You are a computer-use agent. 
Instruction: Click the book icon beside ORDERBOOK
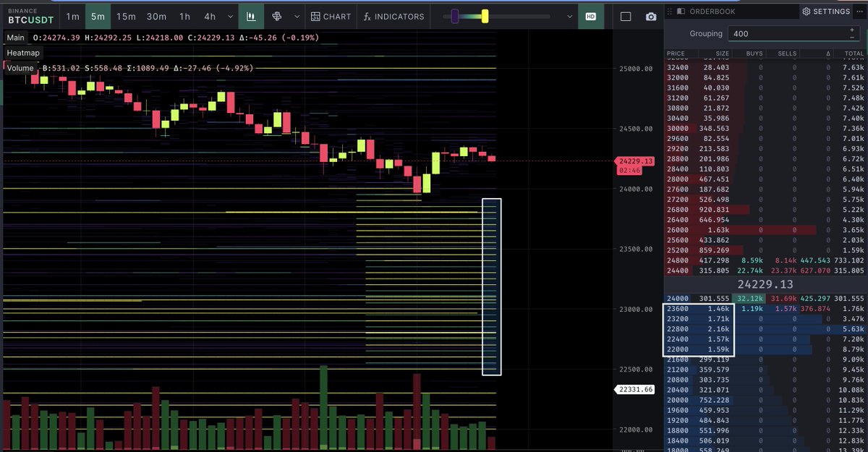tap(681, 12)
